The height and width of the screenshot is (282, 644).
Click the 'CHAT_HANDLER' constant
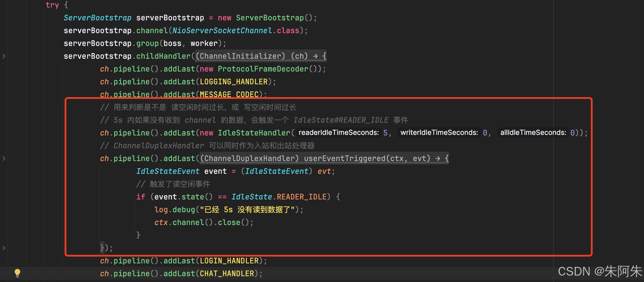[227, 274]
